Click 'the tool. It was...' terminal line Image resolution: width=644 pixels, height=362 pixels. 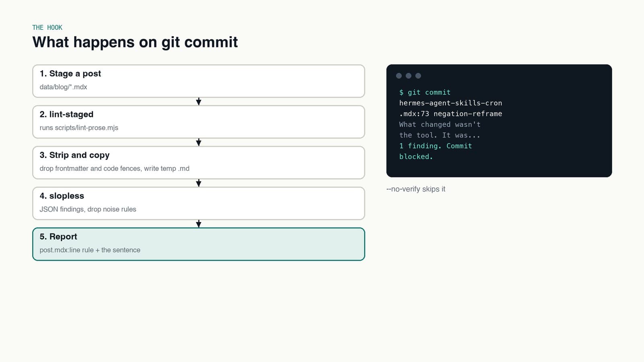[440, 135]
